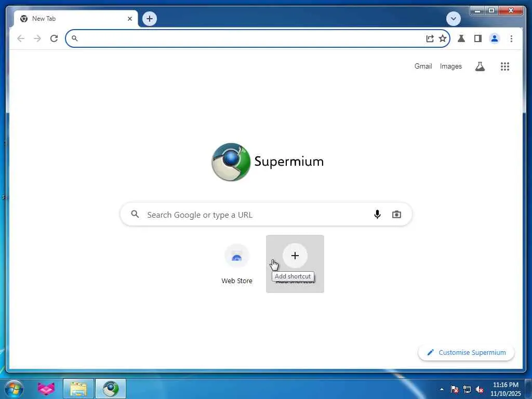The height and width of the screenshot is (399, 532).
Task: Open Windows Explorer from the taskbar
Action: tap(78, 389)
